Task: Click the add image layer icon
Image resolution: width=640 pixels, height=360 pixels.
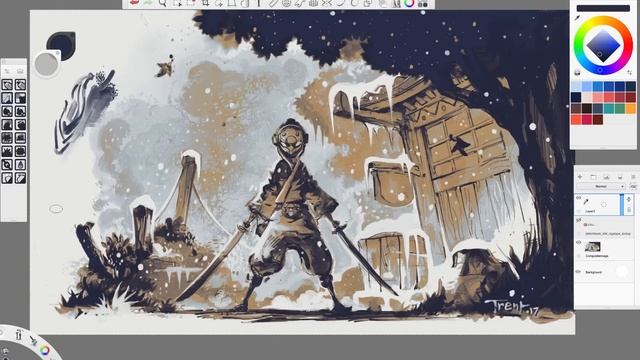Action: (607, 177)
